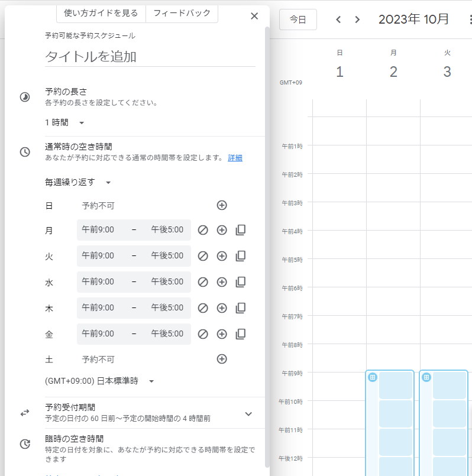Click 予約不可 text in Saturday (土) row

tap(98, 360)
